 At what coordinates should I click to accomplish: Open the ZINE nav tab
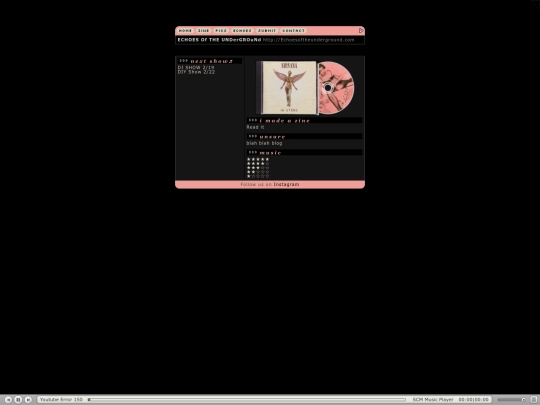(204, 31)
